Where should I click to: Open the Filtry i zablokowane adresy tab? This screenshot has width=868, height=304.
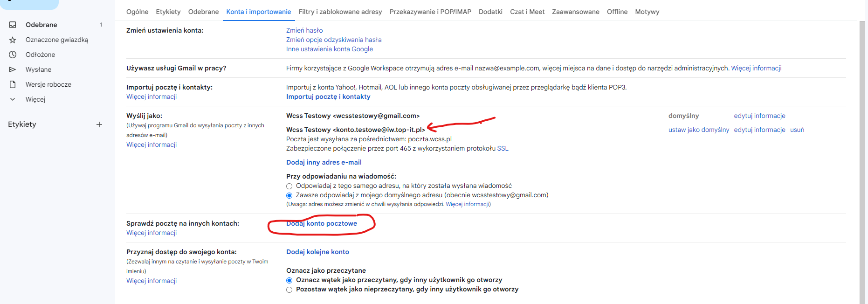tap(340, 12)
